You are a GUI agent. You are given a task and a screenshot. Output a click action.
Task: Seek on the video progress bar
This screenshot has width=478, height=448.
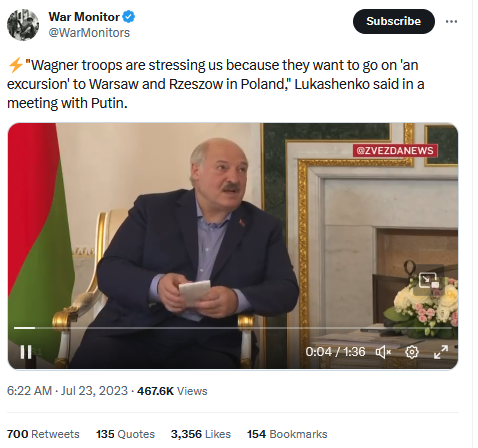(233, 328)
